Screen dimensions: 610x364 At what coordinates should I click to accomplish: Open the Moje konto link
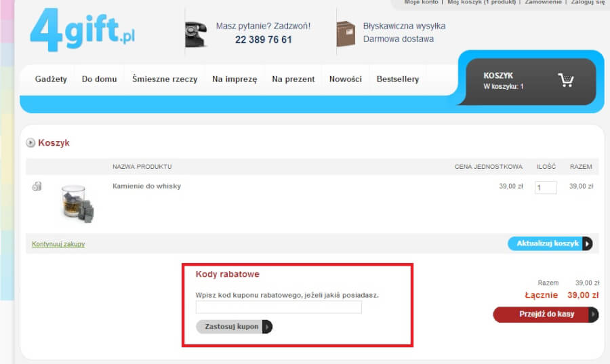[421, 3]
